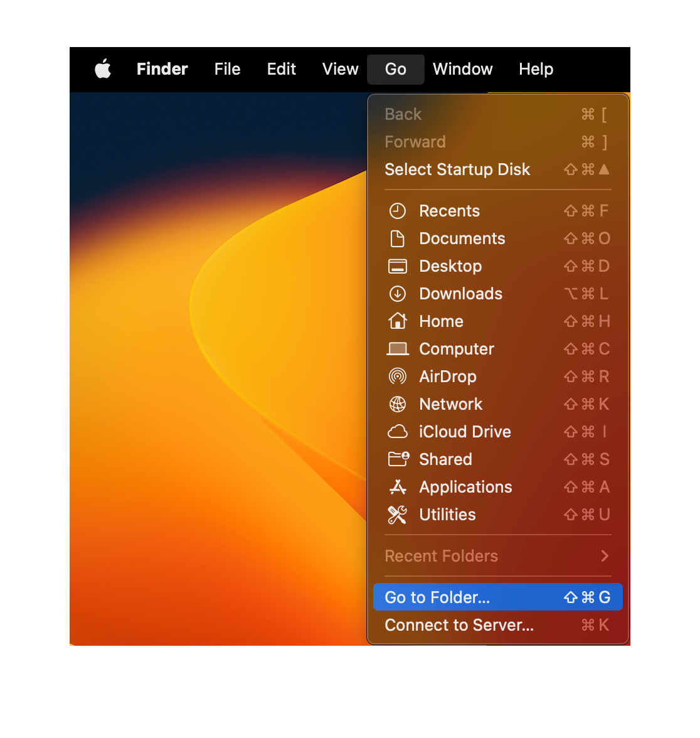Select Applications in the Go menu
700x738 pixels.
[x=498, y=487]
